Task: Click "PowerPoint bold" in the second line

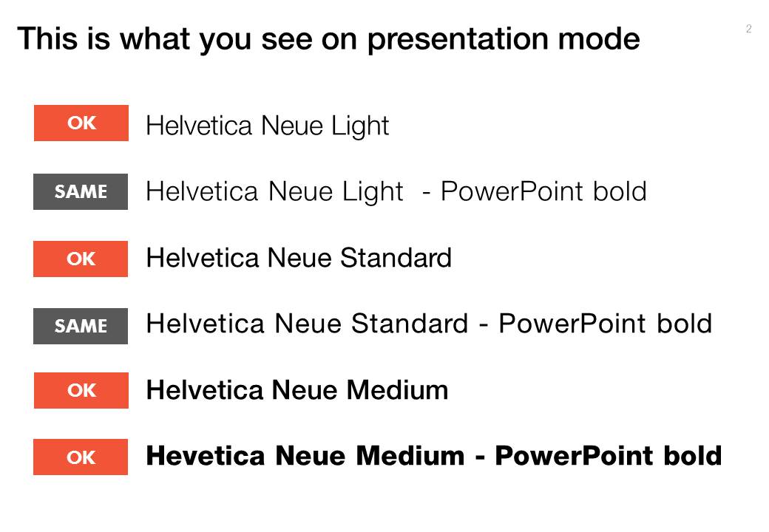Action: point(543,191)
